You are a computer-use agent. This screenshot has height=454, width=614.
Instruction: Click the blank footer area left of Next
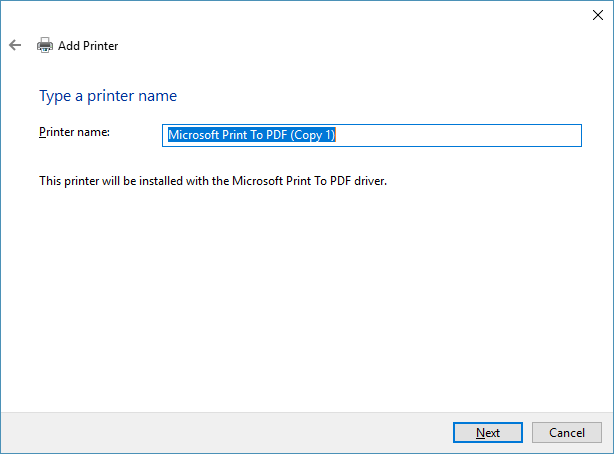(220, 432)
